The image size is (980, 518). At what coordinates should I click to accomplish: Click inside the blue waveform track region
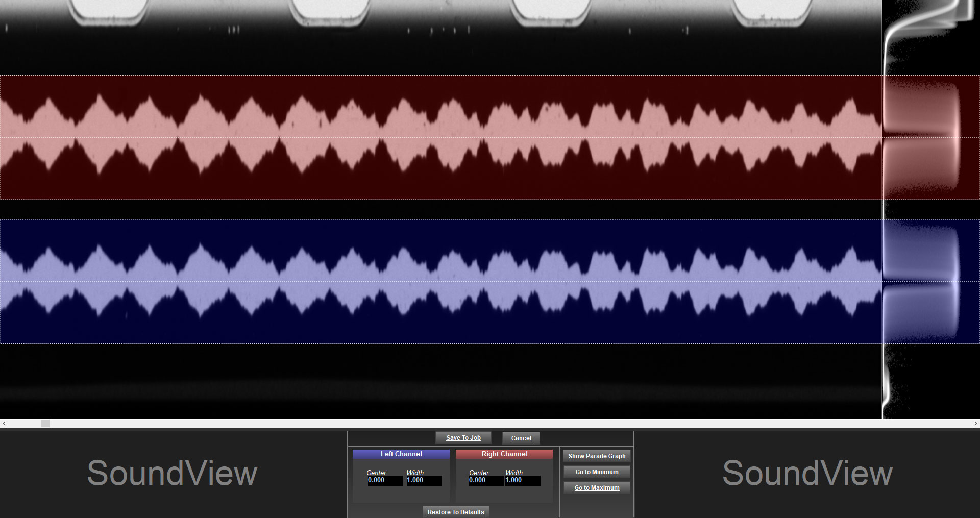[x=439, y=281]
